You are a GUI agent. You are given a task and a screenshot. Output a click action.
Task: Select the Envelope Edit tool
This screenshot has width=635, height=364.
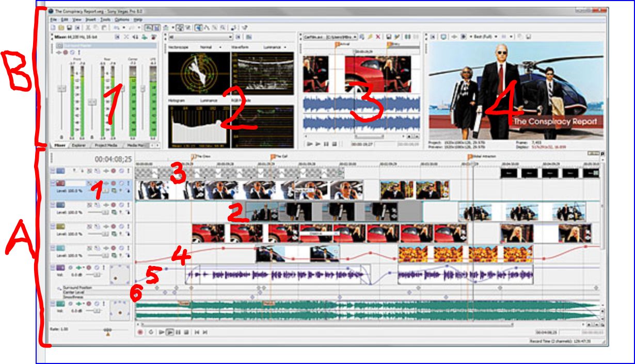tap(207, 28)
